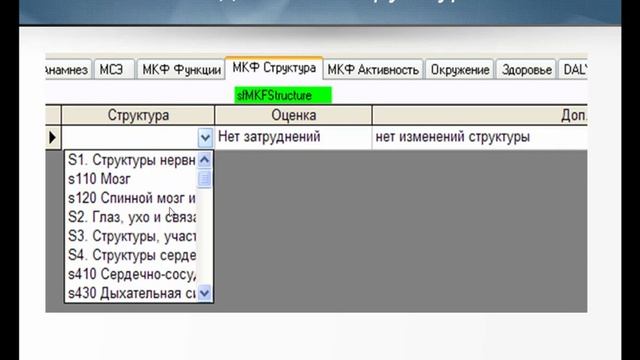Switch to the Здоровье tab
The width and height of the screenshot is (640, 360).
click(526, 69)
